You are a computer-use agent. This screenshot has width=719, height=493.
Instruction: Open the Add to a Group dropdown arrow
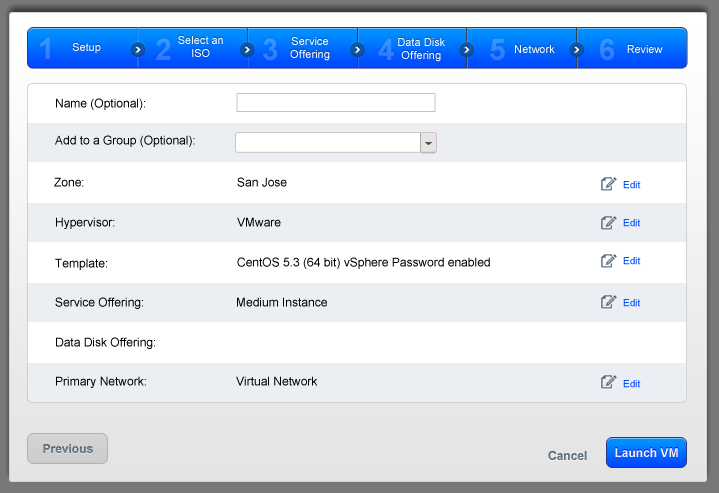click(429, 143)
